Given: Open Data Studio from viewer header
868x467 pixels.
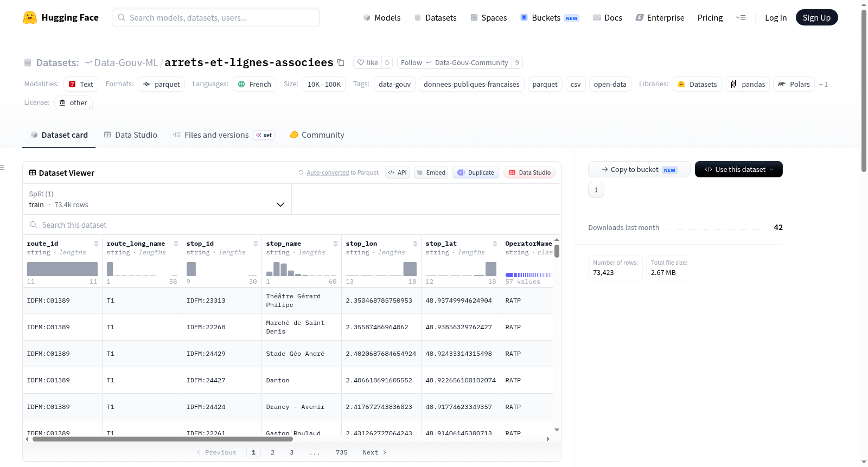Looking at the screenshot, I should [529, 172].
